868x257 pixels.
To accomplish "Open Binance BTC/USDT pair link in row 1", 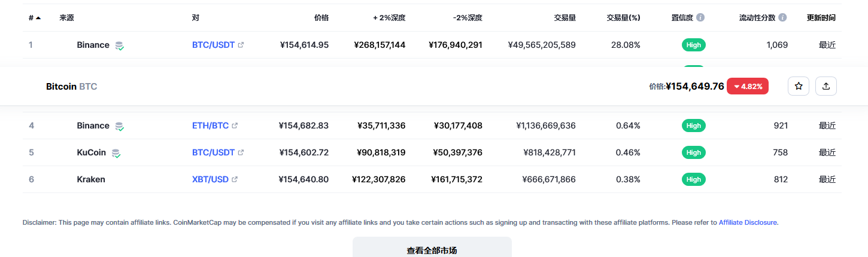I will 213,45.
